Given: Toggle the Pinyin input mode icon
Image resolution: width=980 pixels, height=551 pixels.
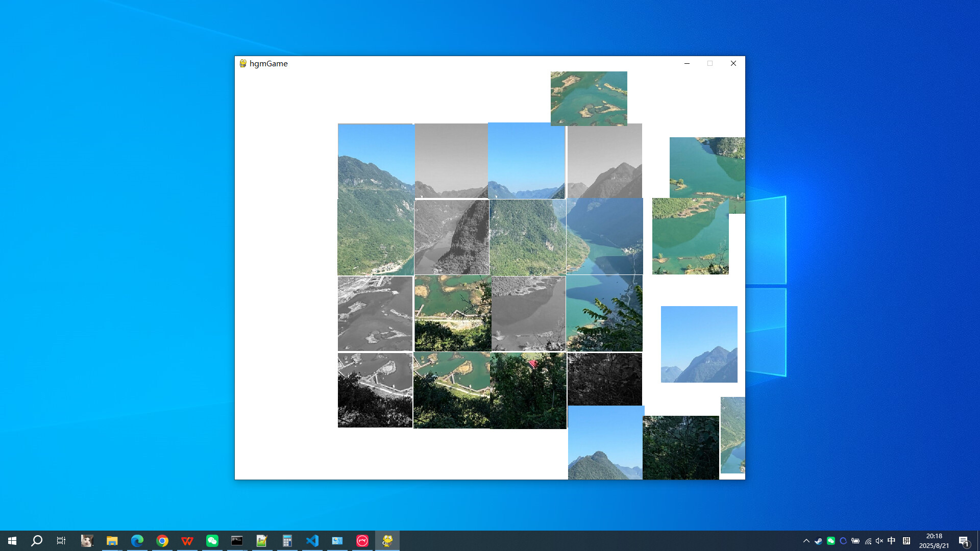Looking at the screenshot, I should 906,540.
